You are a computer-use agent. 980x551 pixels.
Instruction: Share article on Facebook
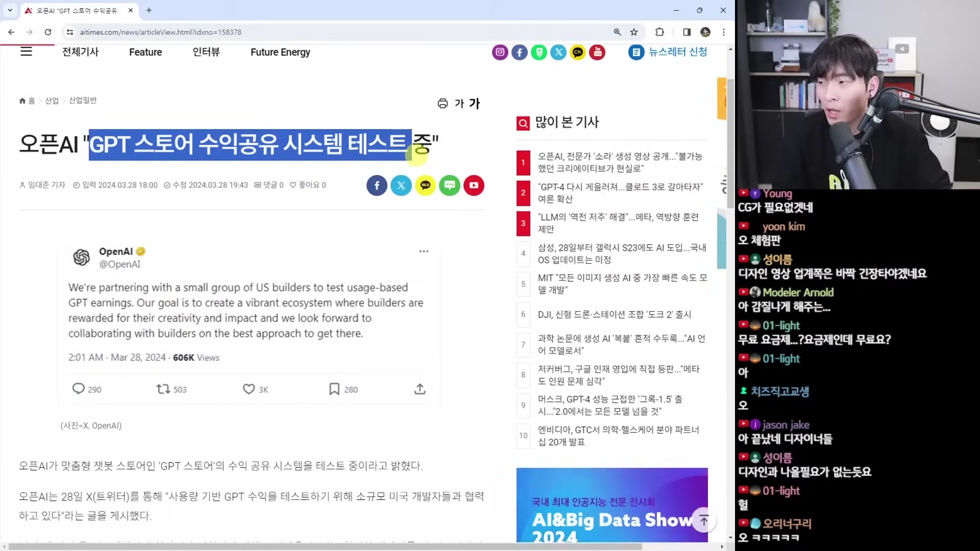pyautogui.click(x=377, y=185)
